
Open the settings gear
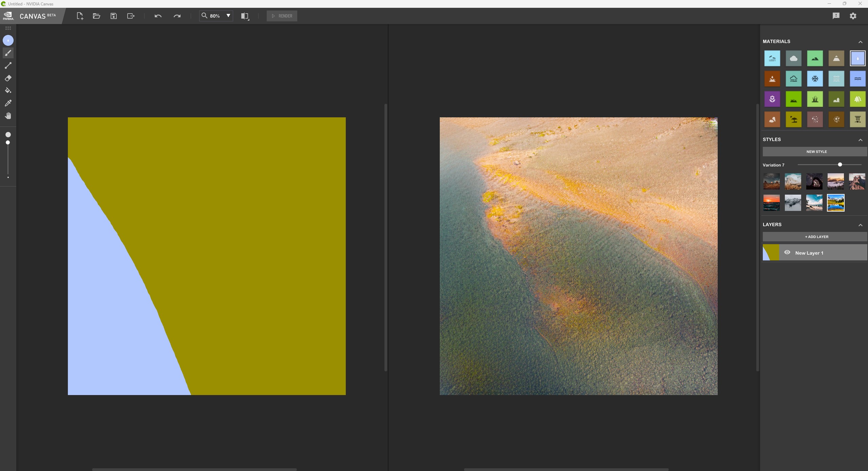tap(853, 16)
